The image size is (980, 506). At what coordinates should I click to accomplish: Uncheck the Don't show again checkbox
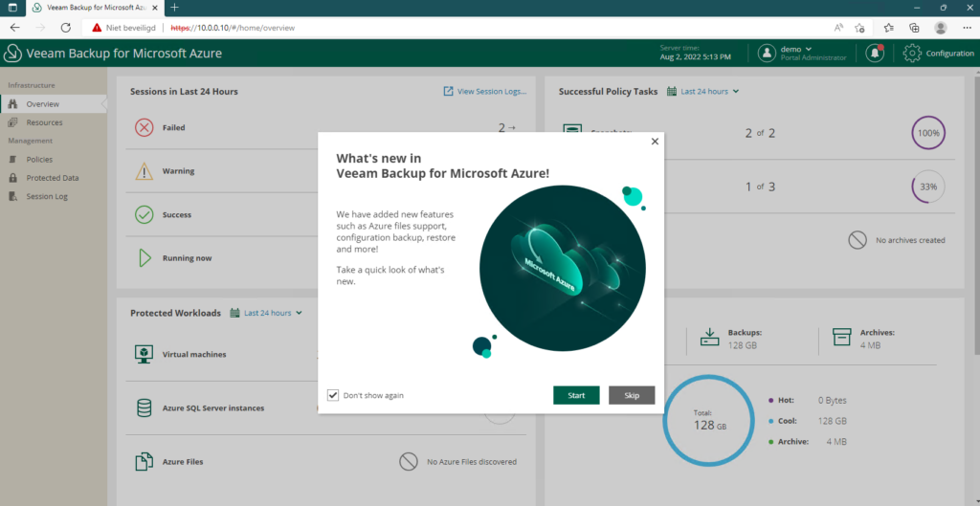click(x=333, y=395)
